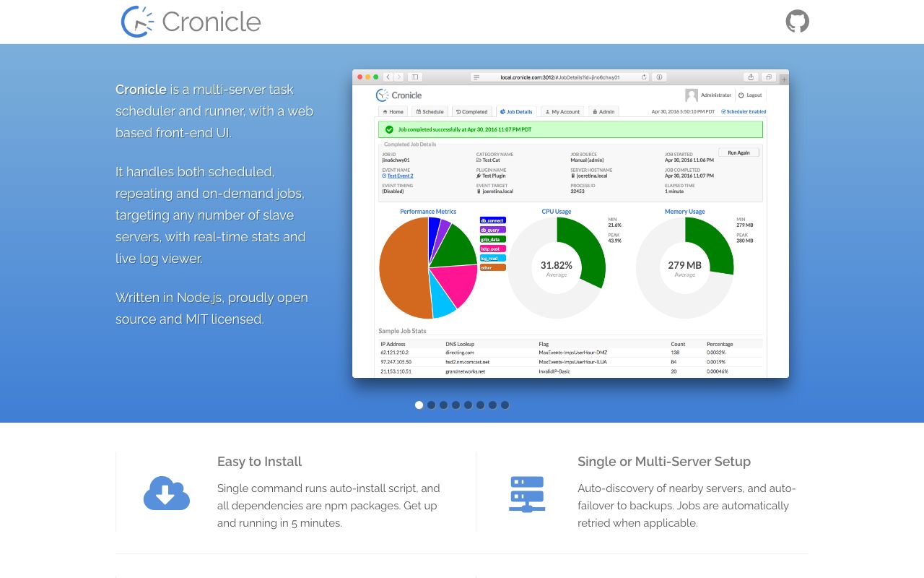This screenshot has height=578, width=924.
Task: Select the second carousel dot
Action: point(431,405)
